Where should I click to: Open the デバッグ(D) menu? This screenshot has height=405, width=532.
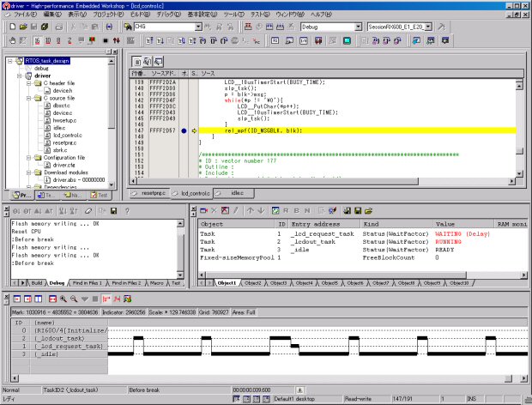[169, 15]
